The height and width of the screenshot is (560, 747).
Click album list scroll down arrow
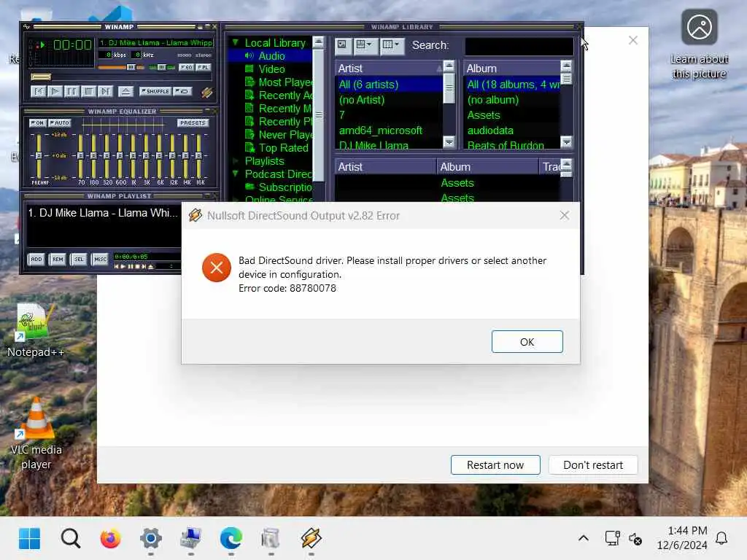[x=566, y=142]
